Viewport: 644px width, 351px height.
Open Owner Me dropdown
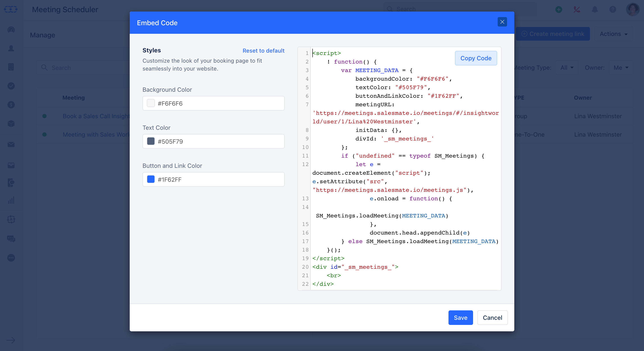tap(621, 68)
